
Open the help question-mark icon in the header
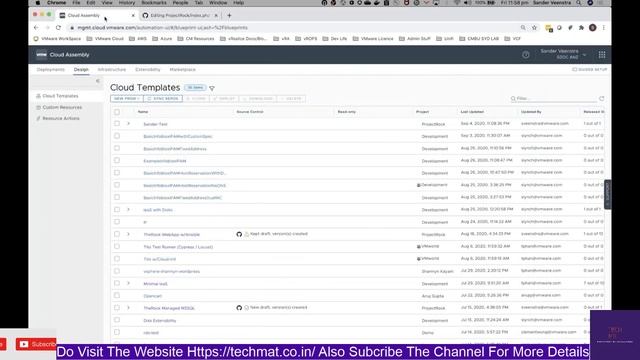point(526,55)
